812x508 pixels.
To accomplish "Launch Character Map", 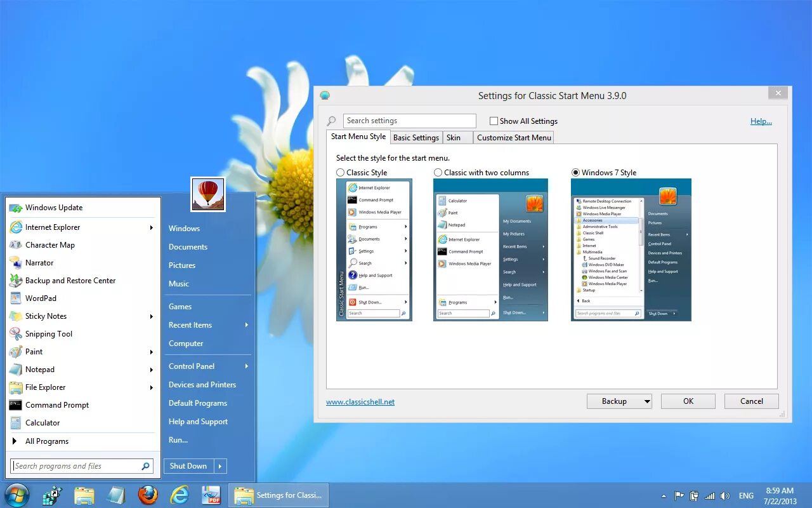I will 50,244.
